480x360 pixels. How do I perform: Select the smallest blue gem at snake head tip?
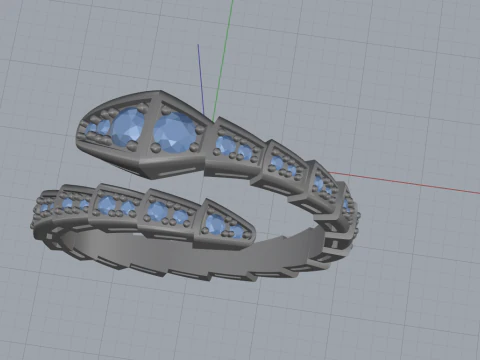(91, 128)
